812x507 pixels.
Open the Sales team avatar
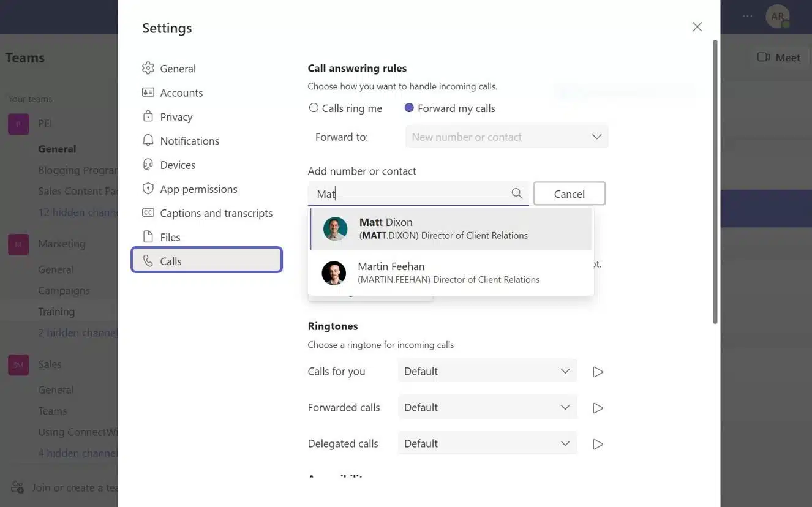point(18,365)
